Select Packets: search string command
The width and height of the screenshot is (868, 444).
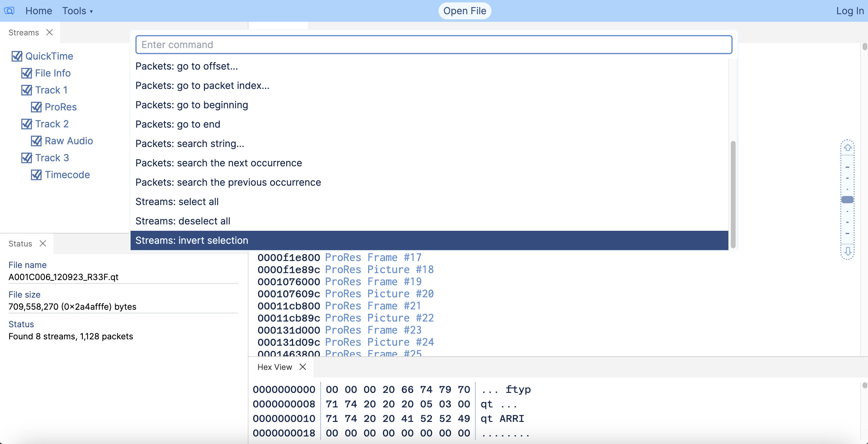pyautogui.click(x=190, y=143)
